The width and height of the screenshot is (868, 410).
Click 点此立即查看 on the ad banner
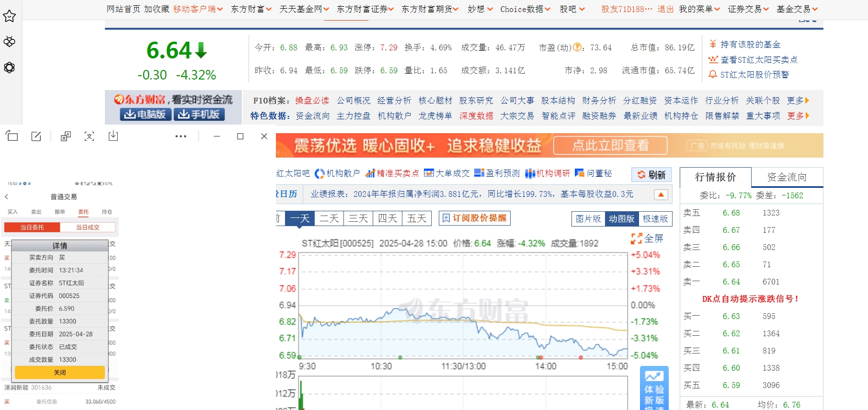(x=610, y=146)
